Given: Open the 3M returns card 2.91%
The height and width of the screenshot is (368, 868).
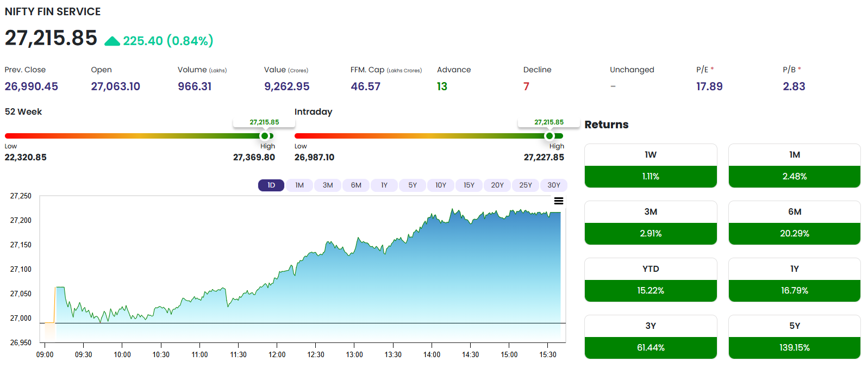Looking at the screenshot, I should click(x=651, y=223).
